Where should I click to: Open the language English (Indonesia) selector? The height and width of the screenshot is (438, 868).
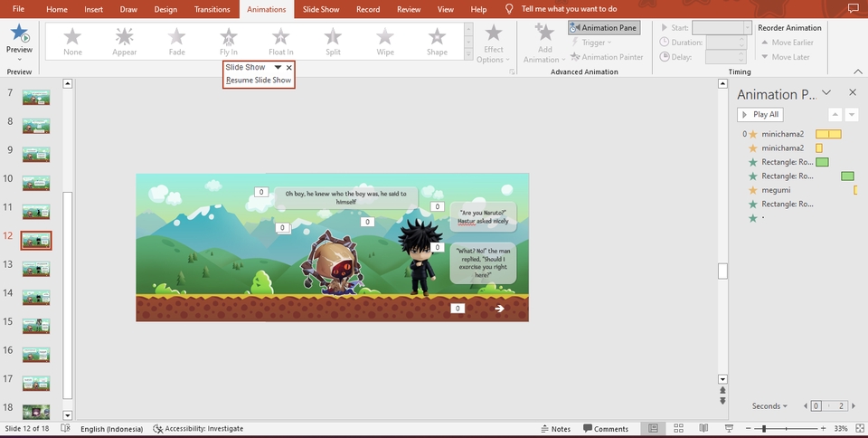(111, 429)
